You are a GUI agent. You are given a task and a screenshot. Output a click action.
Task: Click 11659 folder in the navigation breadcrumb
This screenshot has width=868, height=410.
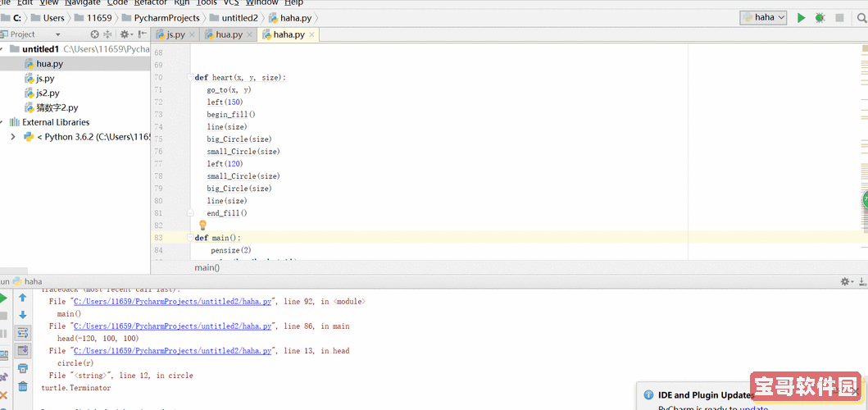pos(93,18)
